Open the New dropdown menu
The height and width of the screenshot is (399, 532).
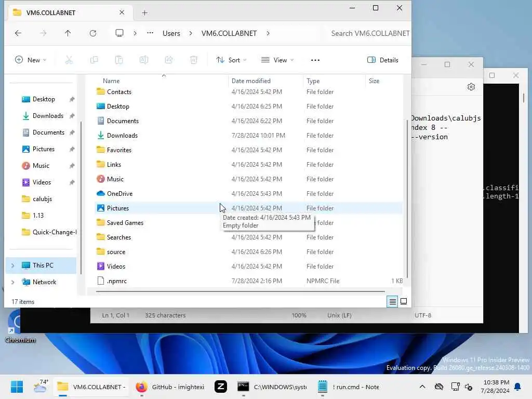point(31,60)
